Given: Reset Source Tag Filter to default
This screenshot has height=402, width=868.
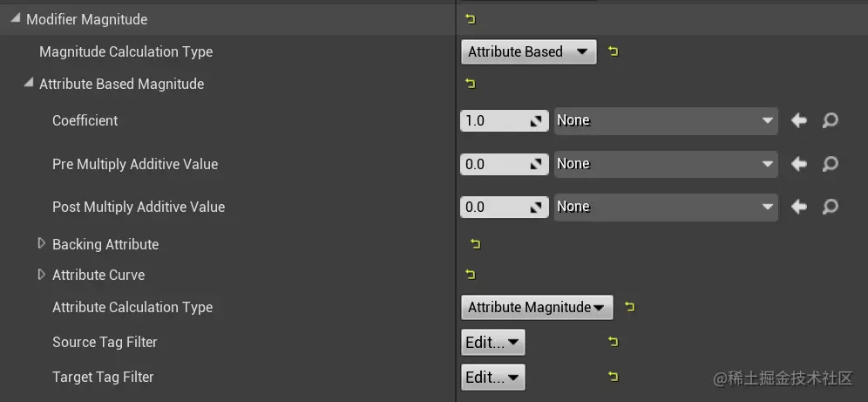Looking at the screenshot, I should click(x=614, y=342).
